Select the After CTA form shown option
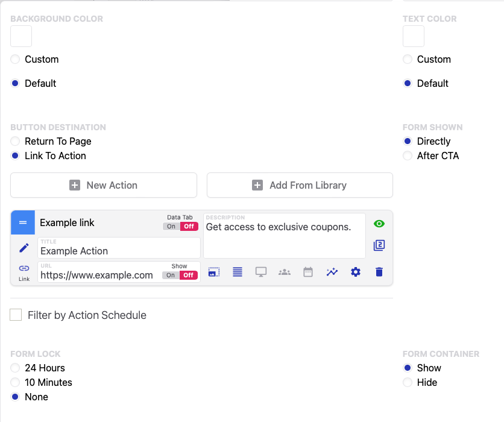504x422 pixels. tap(408, 156)
